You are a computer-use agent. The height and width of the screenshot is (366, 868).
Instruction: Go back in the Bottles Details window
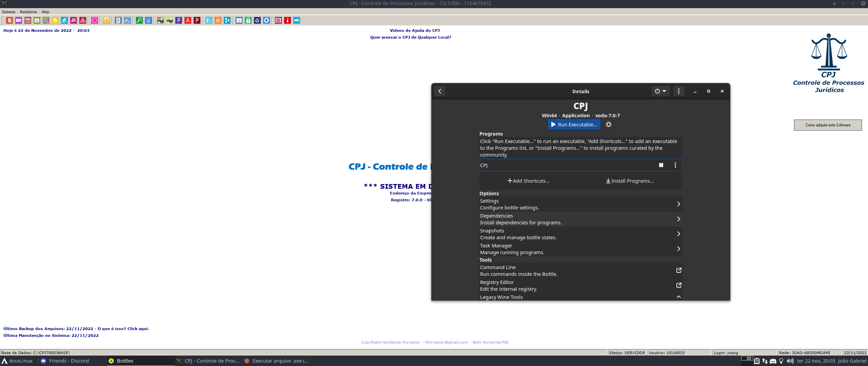[x=440, y=91]
